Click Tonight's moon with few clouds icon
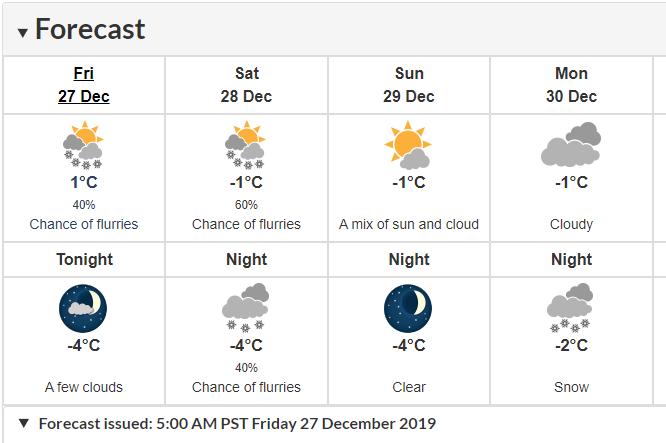 click(84, 308)
